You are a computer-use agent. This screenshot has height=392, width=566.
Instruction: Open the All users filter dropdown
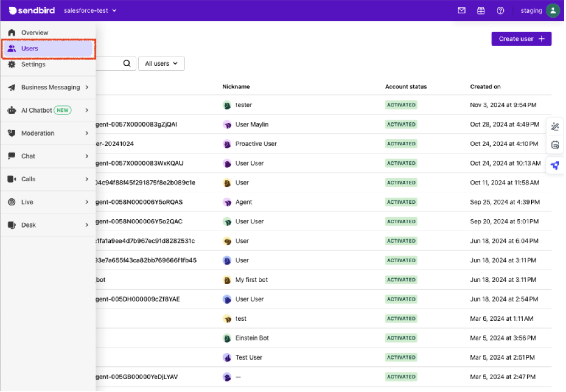point(162,64)
